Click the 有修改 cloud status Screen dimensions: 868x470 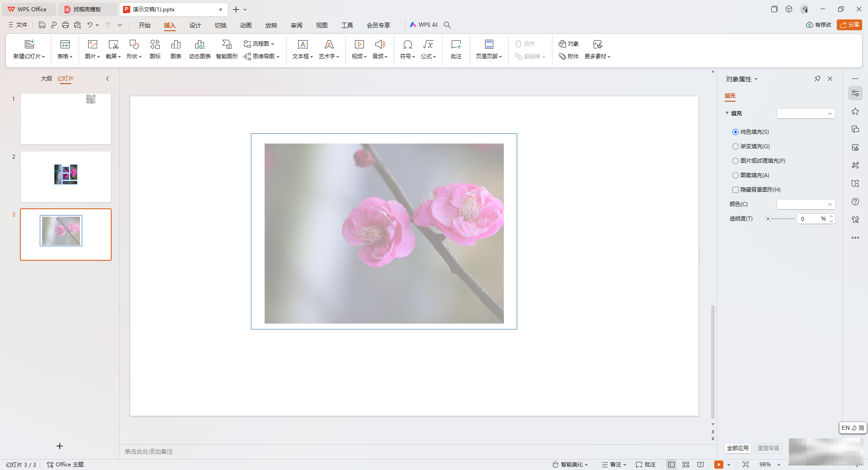coord(819,25)
